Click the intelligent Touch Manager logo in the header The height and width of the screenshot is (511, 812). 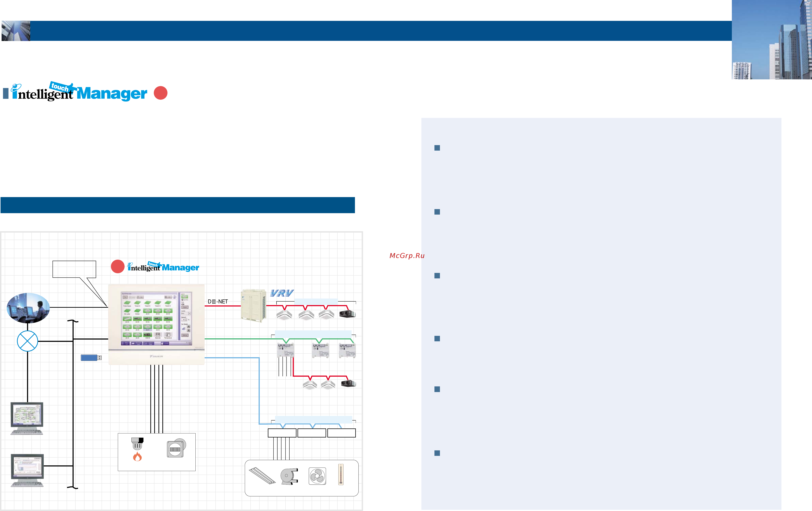click(79, 91)
